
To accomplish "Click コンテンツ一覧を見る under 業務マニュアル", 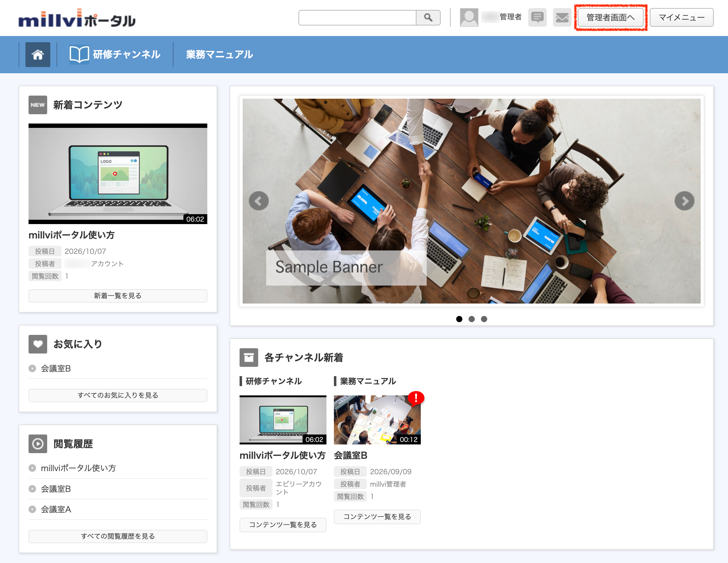I will pyautogui.click(x=377, y=517).
